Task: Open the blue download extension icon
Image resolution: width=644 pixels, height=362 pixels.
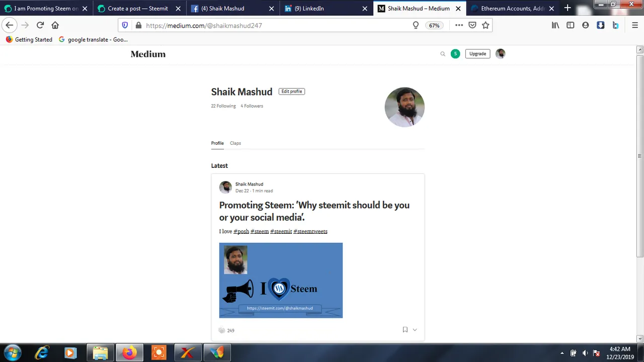Action: (x=601, y=25)
